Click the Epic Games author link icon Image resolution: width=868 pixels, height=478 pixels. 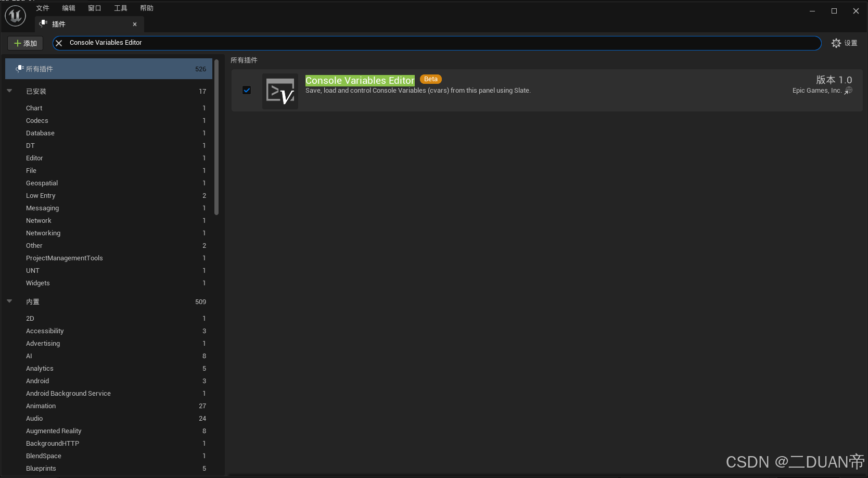[848, 91]
